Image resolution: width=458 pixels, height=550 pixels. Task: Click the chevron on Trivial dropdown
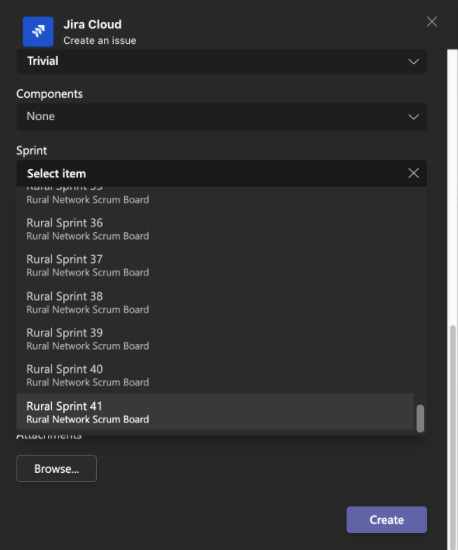pyautogui.click(x=413, y=62)
